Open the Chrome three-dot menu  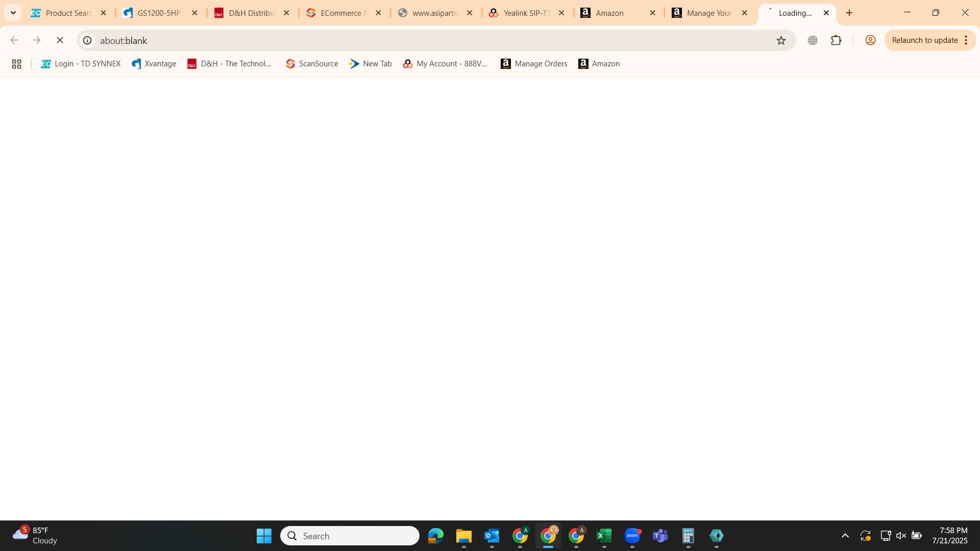point(966,40)
